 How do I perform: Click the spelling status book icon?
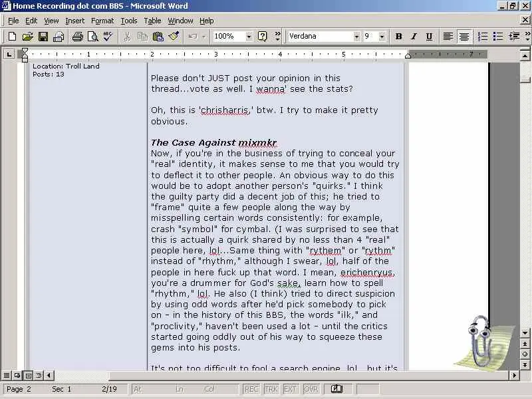click(336, 389)
